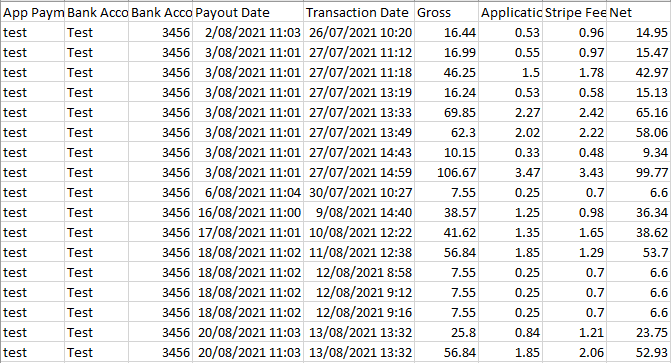Select transaction date 30/07/2021 10:27
The width and height of the screenshot is (671, 363).
[359, 193]
